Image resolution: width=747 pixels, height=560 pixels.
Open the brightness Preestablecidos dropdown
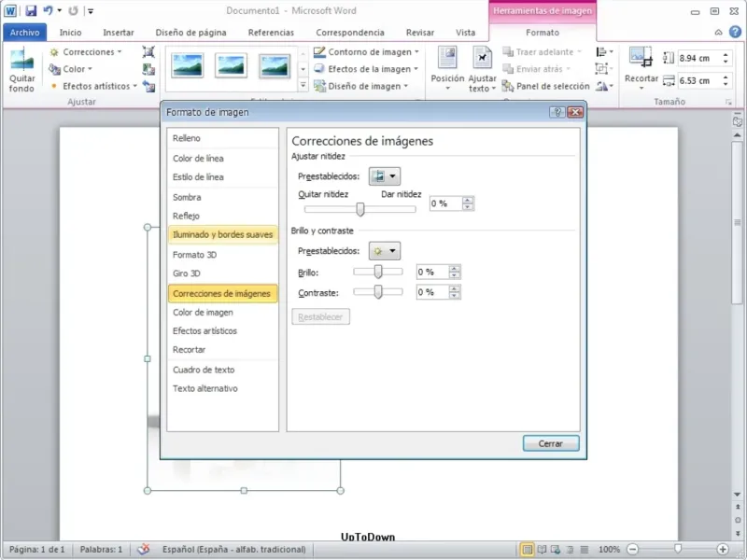(x=385, y=251)
